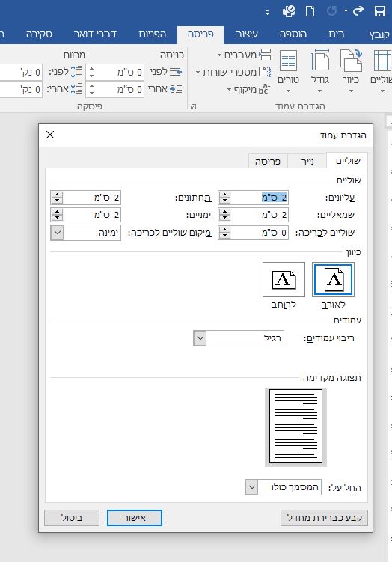
Task: Open the מיקוף hyphenation menu
Action: [248, 89]
